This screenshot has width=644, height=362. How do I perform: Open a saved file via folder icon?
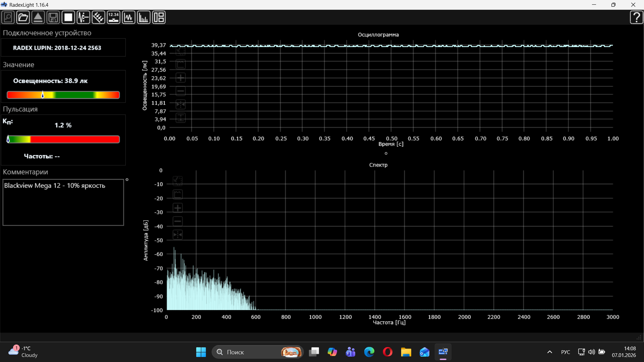click(23, 17)
